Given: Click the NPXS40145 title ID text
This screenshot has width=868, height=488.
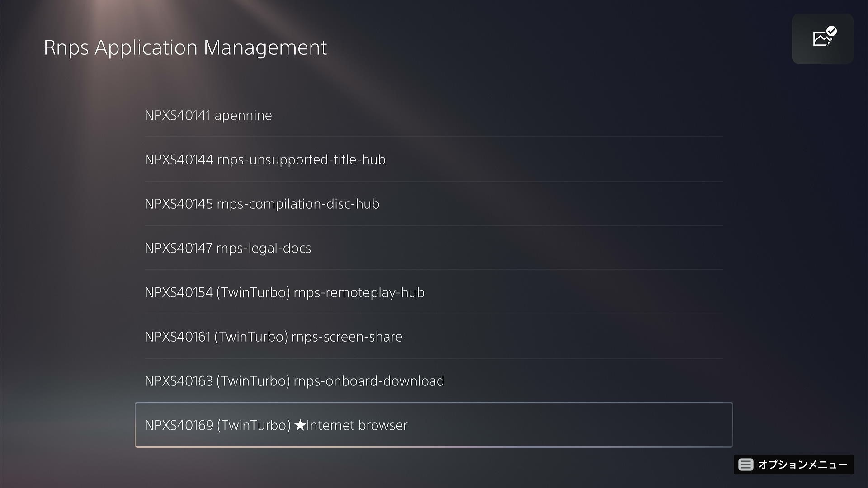Looking at the screenshot, I should click(x=179, y=204).
